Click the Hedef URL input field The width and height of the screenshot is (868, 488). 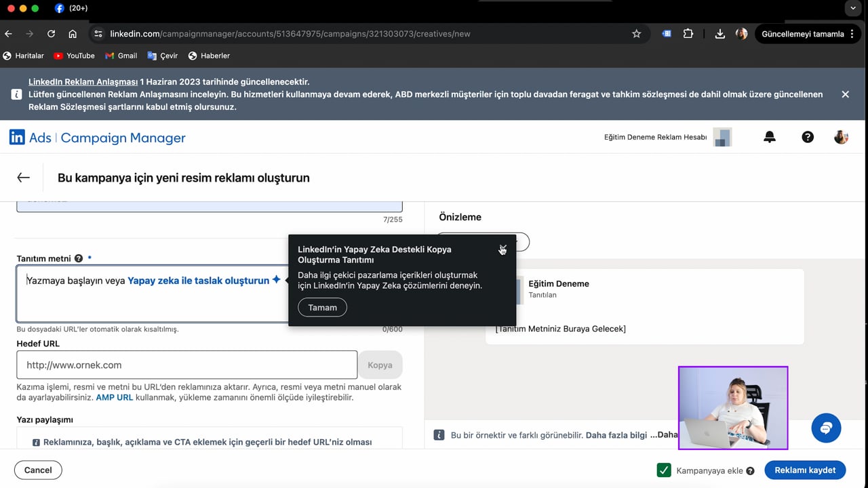pos(187,365)
